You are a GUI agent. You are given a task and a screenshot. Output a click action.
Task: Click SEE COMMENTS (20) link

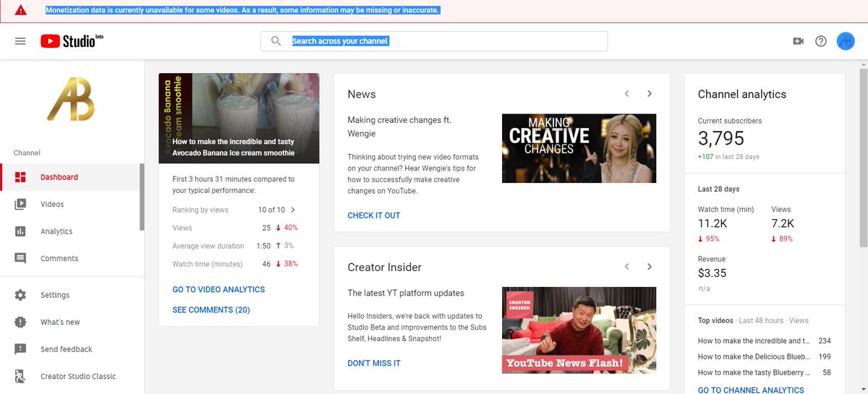[211, 309]
